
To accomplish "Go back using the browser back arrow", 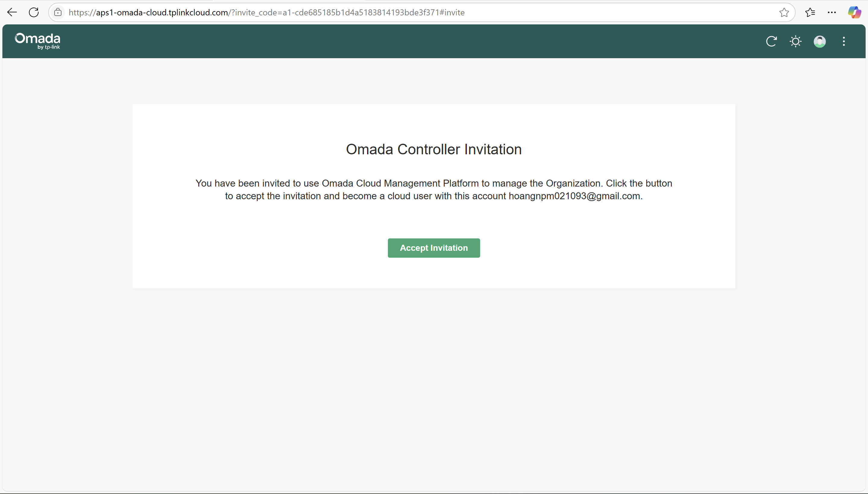I will tap(12, 13).
